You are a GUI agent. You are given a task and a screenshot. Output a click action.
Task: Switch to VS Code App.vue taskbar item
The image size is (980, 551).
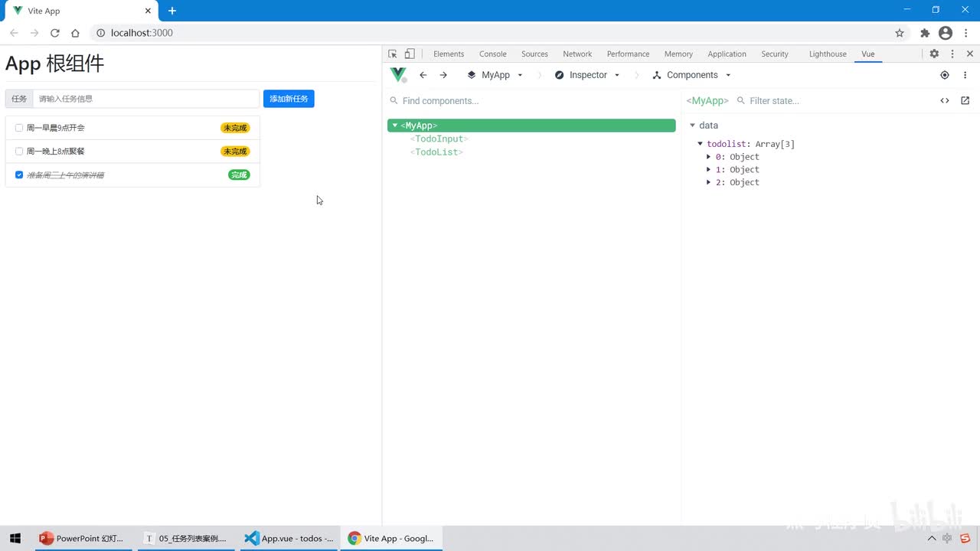(289, 538)
